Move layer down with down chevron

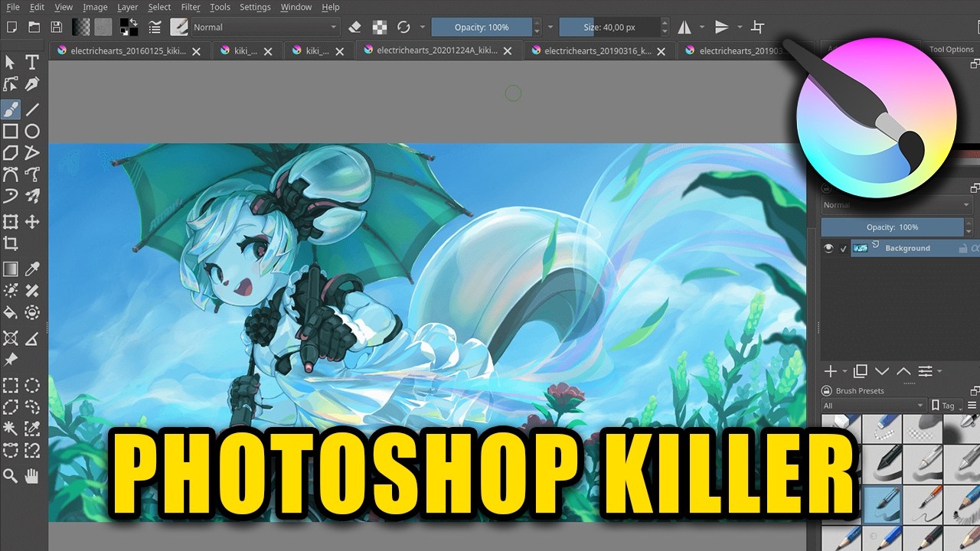[881, 371]
